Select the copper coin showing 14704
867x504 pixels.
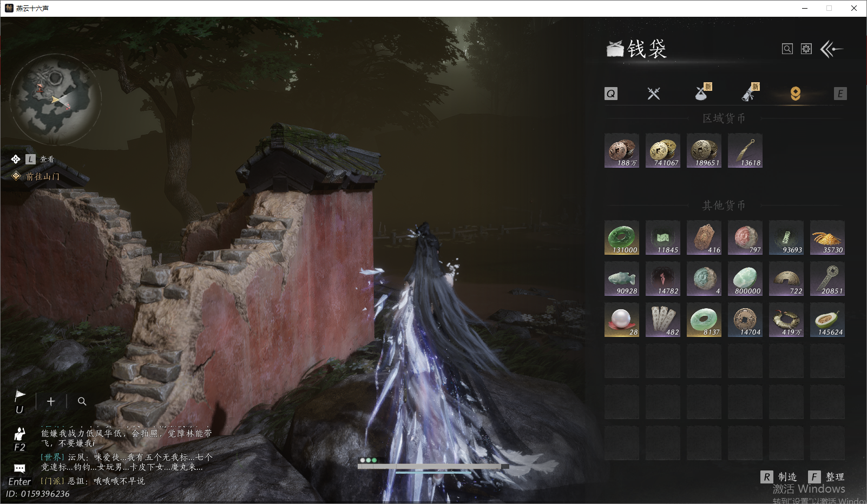coord(745,320)
